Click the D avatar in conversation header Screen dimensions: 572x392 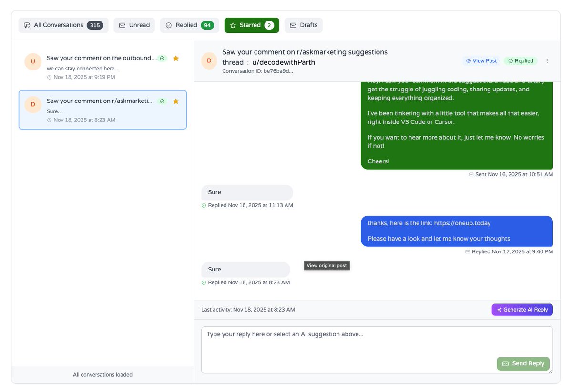point(209,61)
